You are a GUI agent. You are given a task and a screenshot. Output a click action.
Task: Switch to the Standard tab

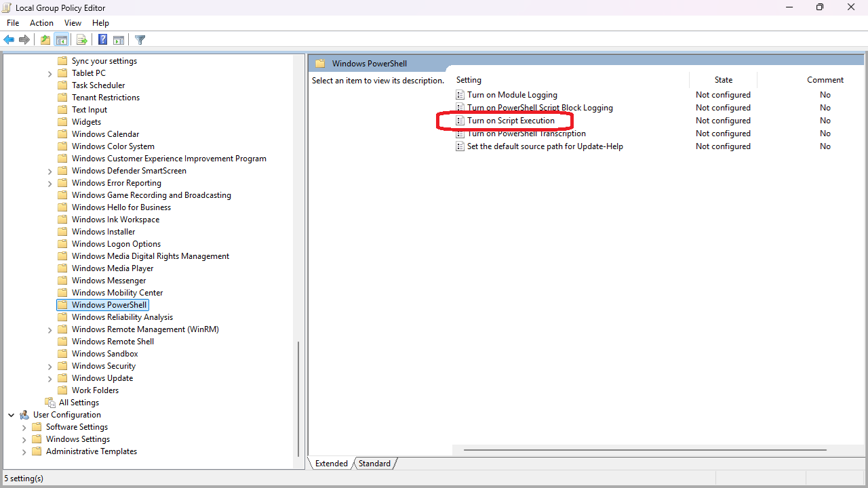374,464
